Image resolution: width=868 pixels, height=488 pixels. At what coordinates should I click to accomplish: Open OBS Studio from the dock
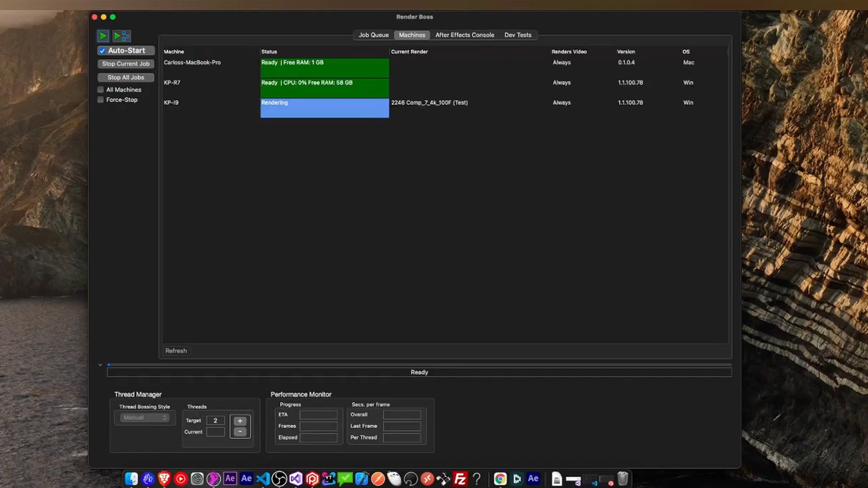[x=279, y=479]
